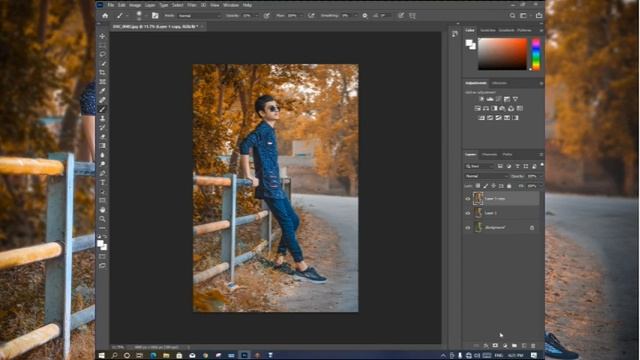Select the Clone Stamp tool
The image size is (640, 360).
coord(102,118)
